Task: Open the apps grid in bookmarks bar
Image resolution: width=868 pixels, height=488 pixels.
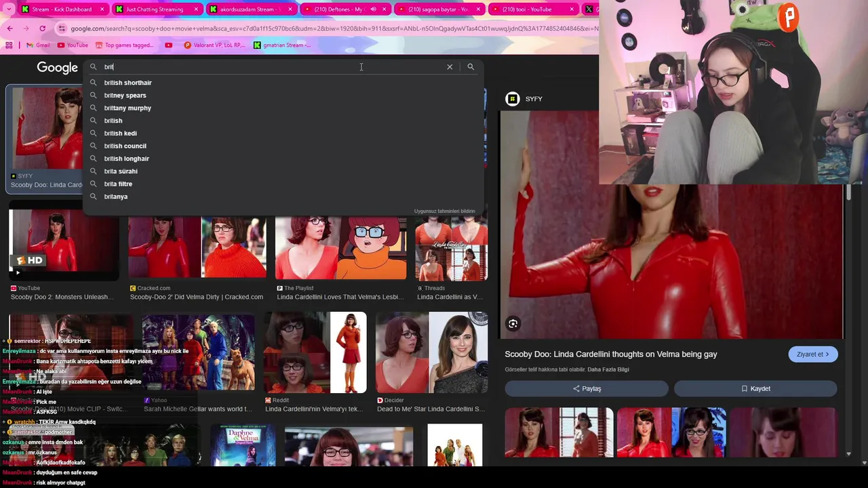Action: click(x=9, y=45)
